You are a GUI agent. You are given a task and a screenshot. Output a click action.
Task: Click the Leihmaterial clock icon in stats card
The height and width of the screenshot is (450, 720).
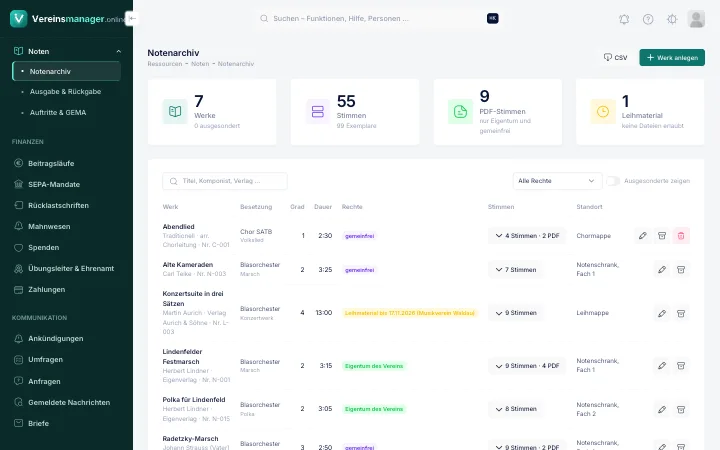click(603, 111)
